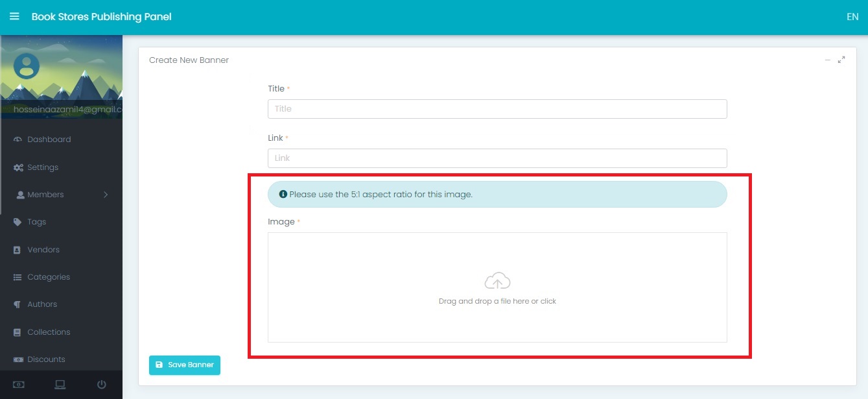Click the laptop icon in sidebar footer

(x=60, y=385)
